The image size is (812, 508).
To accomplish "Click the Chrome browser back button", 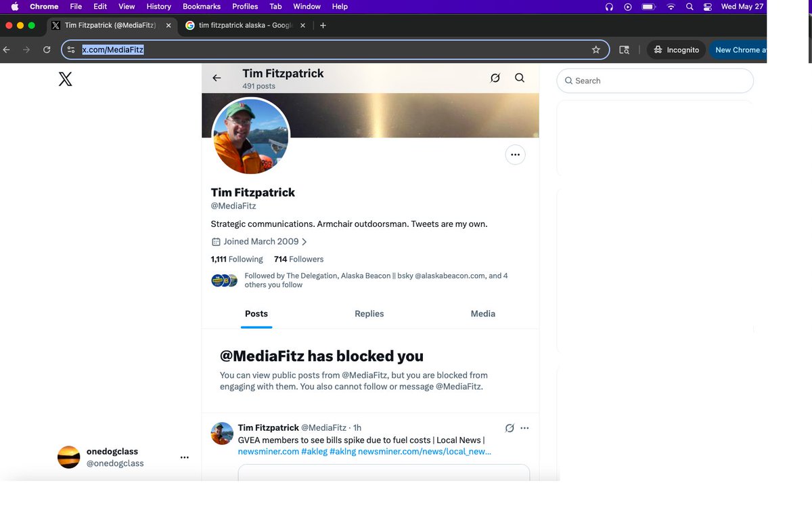I will [7, 49].
